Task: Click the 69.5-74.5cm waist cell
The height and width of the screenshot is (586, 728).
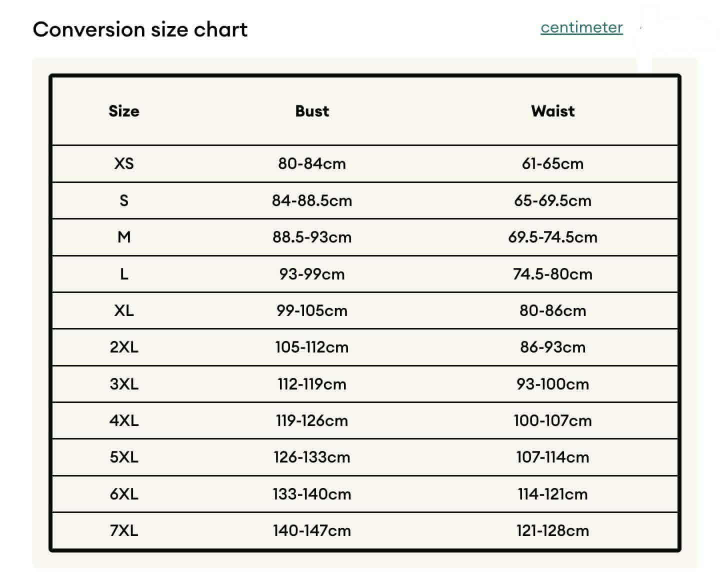Action: (x=553, y=237)
